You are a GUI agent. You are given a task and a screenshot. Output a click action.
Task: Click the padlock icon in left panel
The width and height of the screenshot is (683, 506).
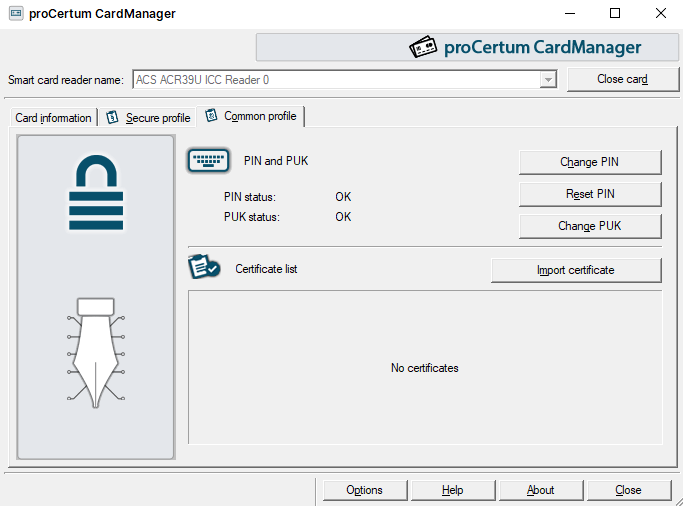click(x=96, y=192)
